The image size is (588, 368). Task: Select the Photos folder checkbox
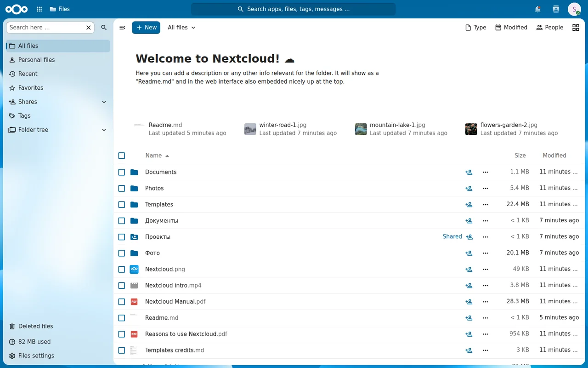tap(122, 188)
